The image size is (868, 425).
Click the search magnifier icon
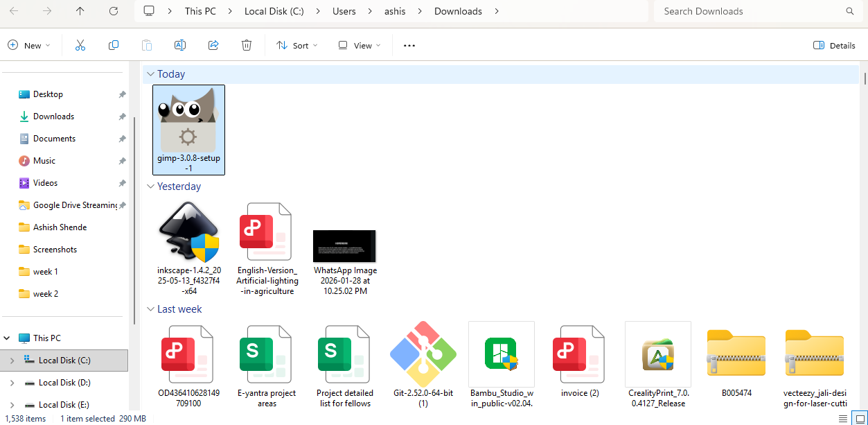point(850,11)
